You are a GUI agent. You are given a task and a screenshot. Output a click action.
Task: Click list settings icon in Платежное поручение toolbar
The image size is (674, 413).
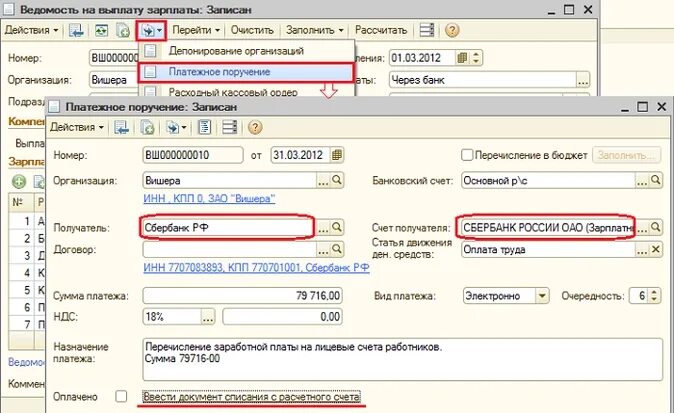[x=229, y=127]
